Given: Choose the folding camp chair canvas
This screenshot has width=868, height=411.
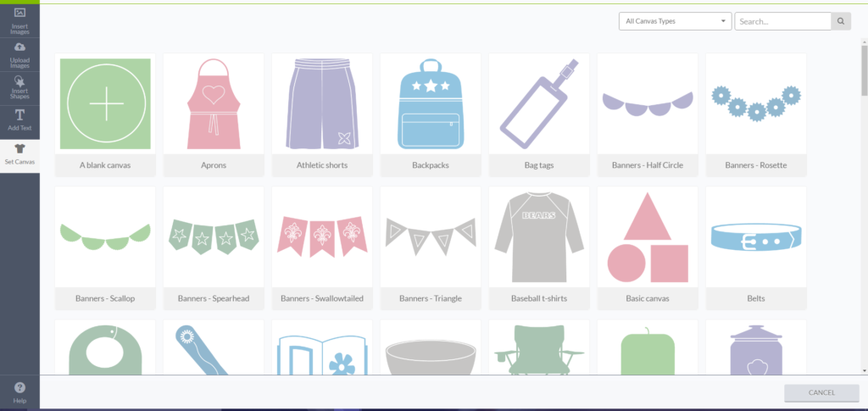Looking at the screenshot, I should (538, 350).
